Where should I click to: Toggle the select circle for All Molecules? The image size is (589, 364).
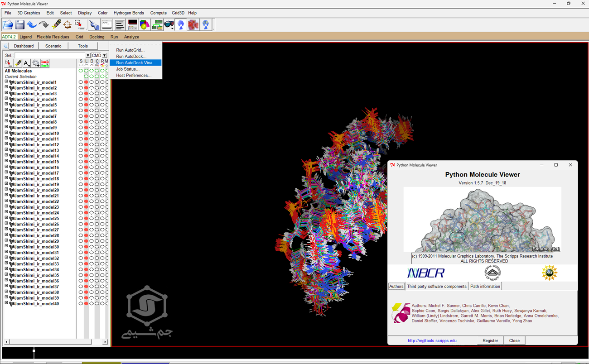coord(81,71)
